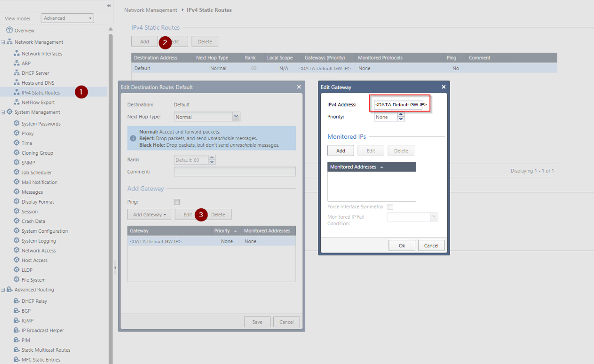Viewport: 594px width, 364px height.
Task: Click the Proxy gear icon
Action: coord(16,133)
